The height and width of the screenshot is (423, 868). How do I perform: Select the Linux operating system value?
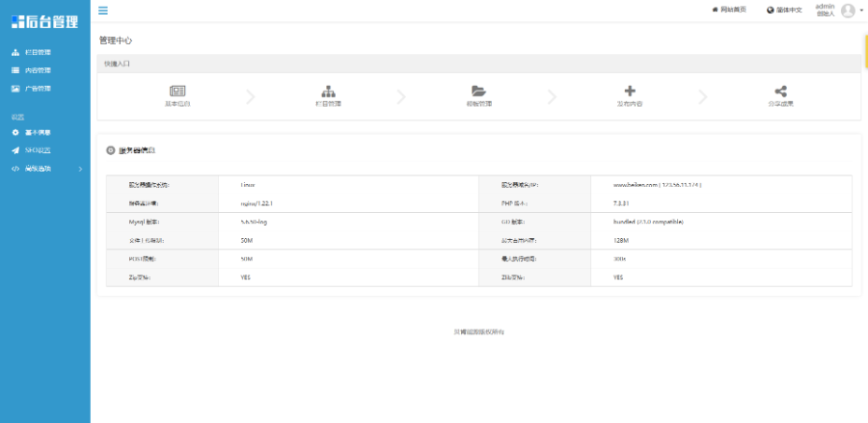pos(248,185)
